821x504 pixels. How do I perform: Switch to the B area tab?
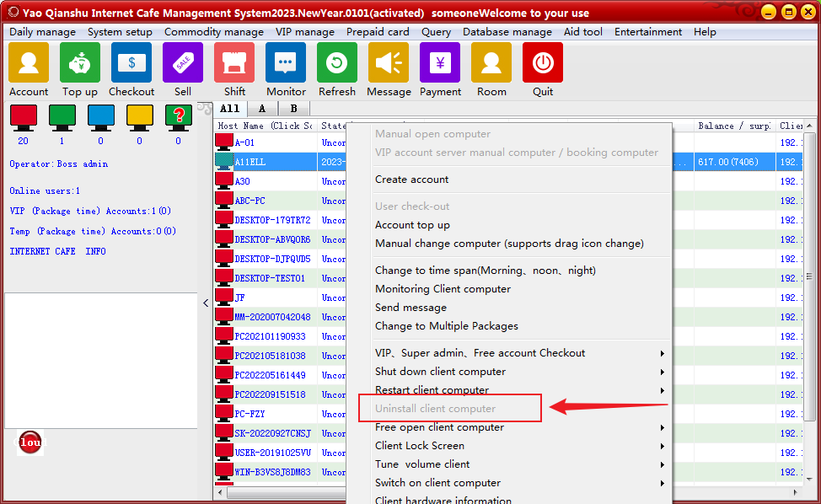(x=293, y=109)
